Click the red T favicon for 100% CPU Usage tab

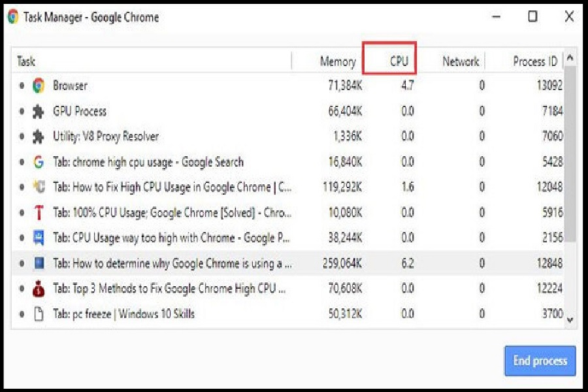[39, 213]
